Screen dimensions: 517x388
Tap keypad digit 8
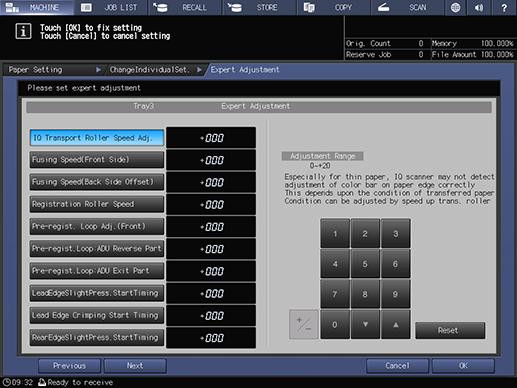[365, 294]
